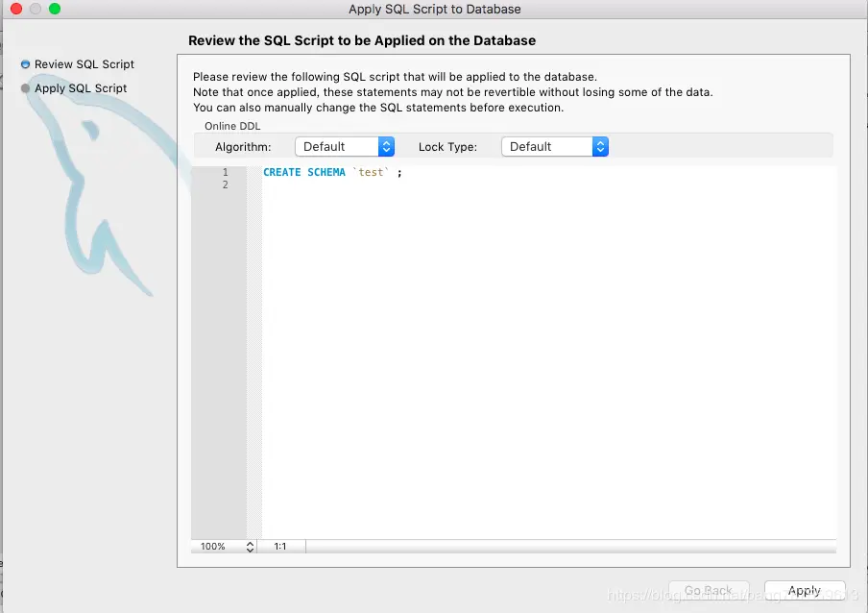Click the 'Apply SQL Script to Database' title
Viewport: 868px width, 613px height.
[x=435, y=9]
